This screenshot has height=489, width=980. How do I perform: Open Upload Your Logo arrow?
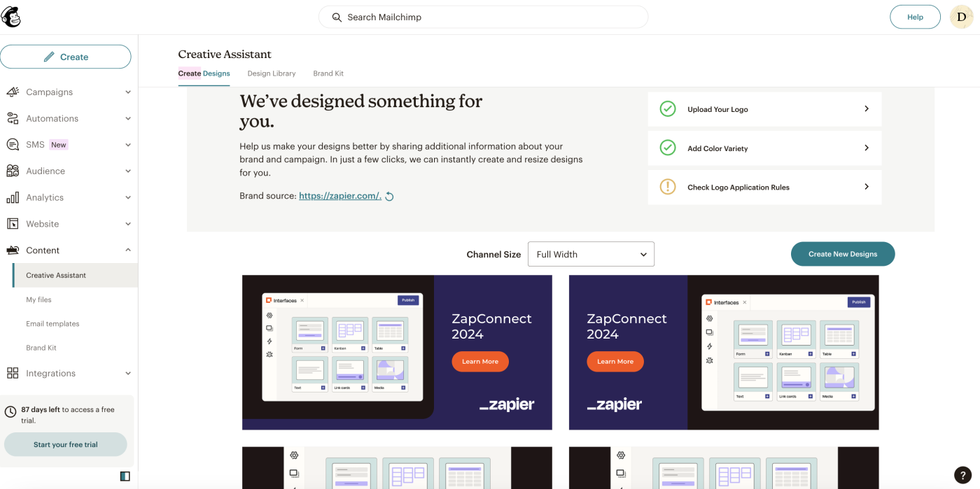pyautogui.click(x=867, y=108)
